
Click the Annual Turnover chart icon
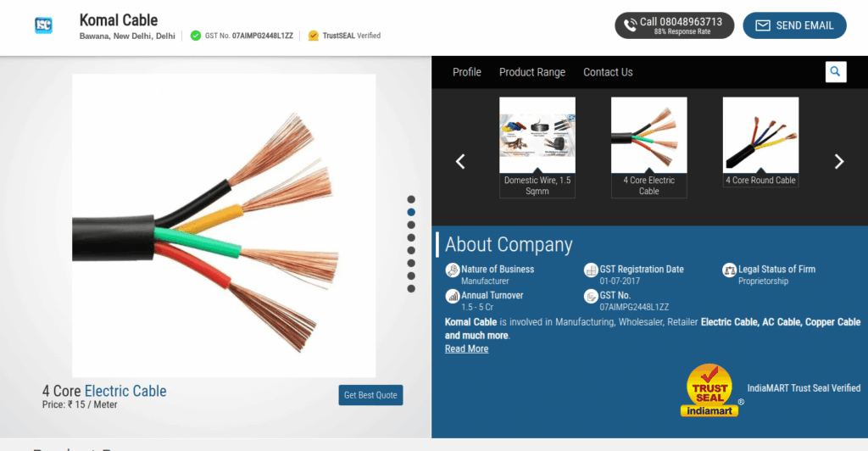[453, 297]
